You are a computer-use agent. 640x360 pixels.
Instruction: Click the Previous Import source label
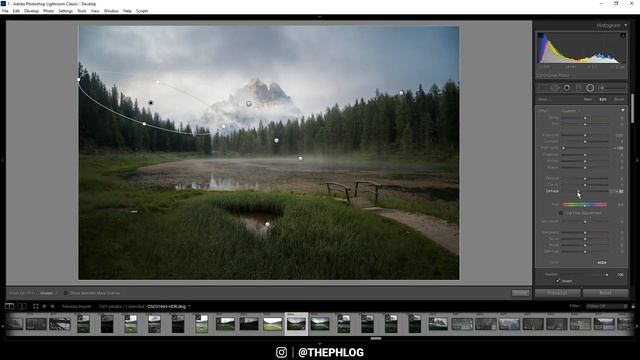pyautogui.click(x=77, y=306)
